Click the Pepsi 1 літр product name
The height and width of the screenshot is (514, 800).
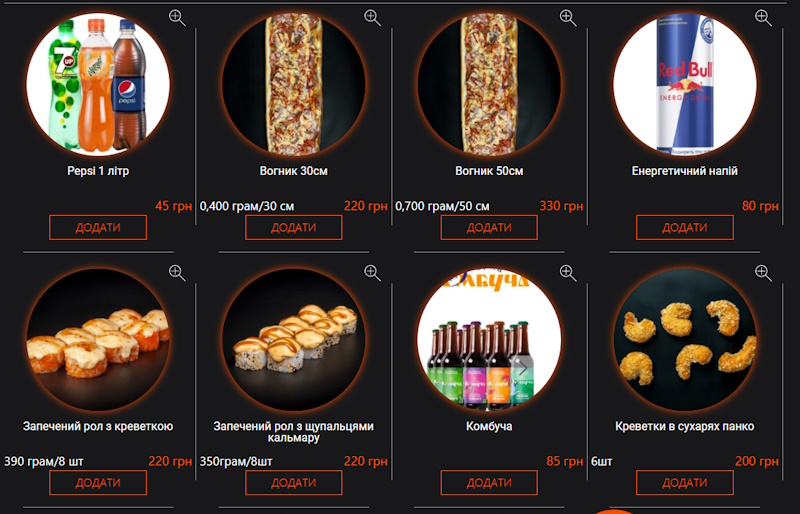(98, 171)
